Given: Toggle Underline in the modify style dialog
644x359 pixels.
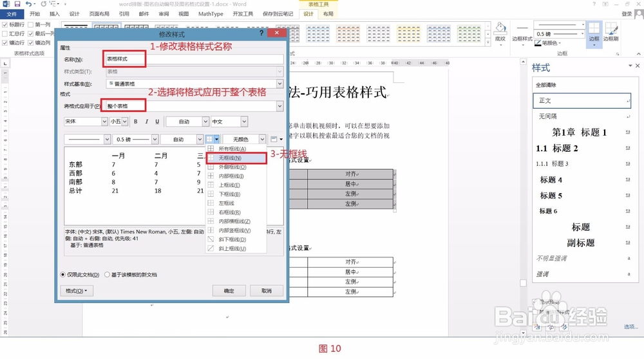Looking at the screenshot, I should [157, 122].
